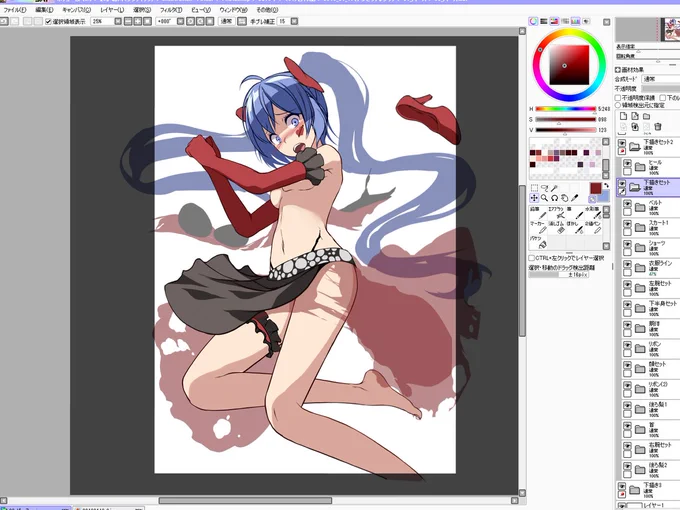
Task: Click the canvas vertical scrollbar
Action: coord(522,260)
